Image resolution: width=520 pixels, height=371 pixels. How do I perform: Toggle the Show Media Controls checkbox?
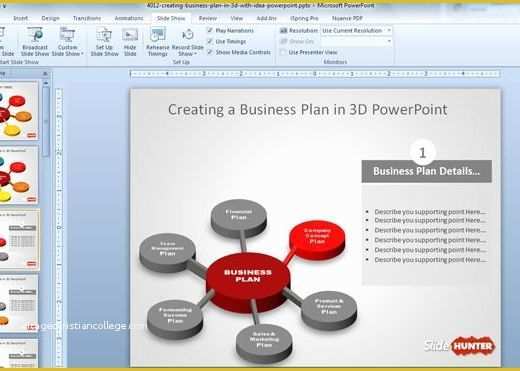pos(210,52)
